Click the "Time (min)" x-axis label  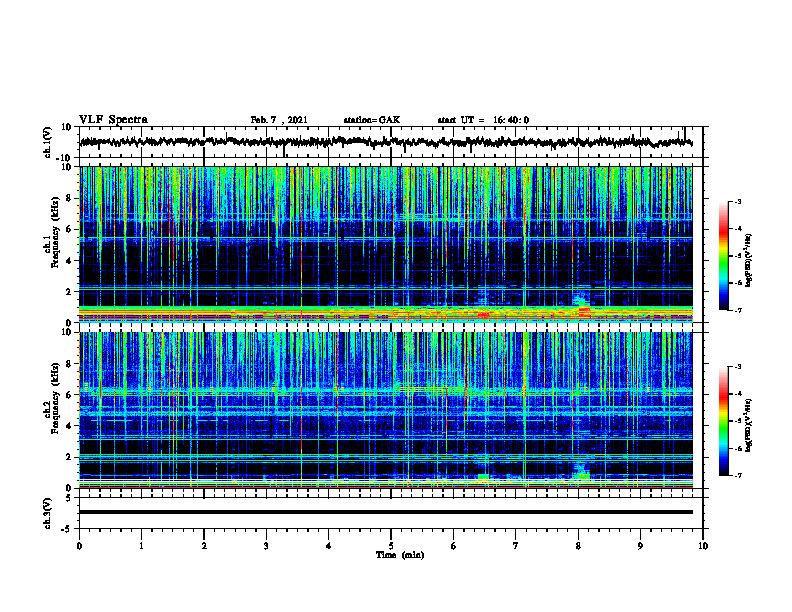tap(400, 555)
